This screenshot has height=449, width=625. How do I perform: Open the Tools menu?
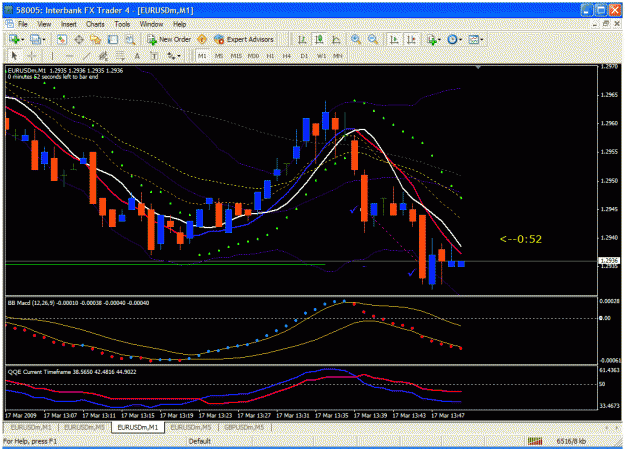point(122,24)
